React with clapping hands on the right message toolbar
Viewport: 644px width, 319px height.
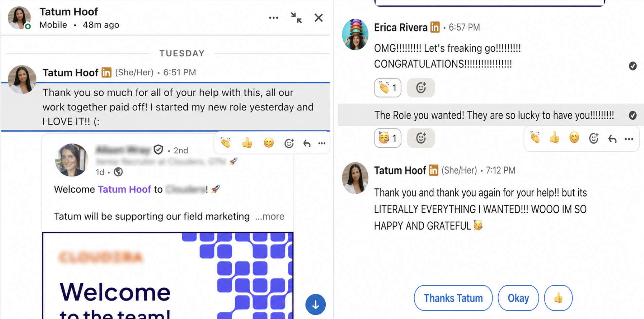[535, 138]
